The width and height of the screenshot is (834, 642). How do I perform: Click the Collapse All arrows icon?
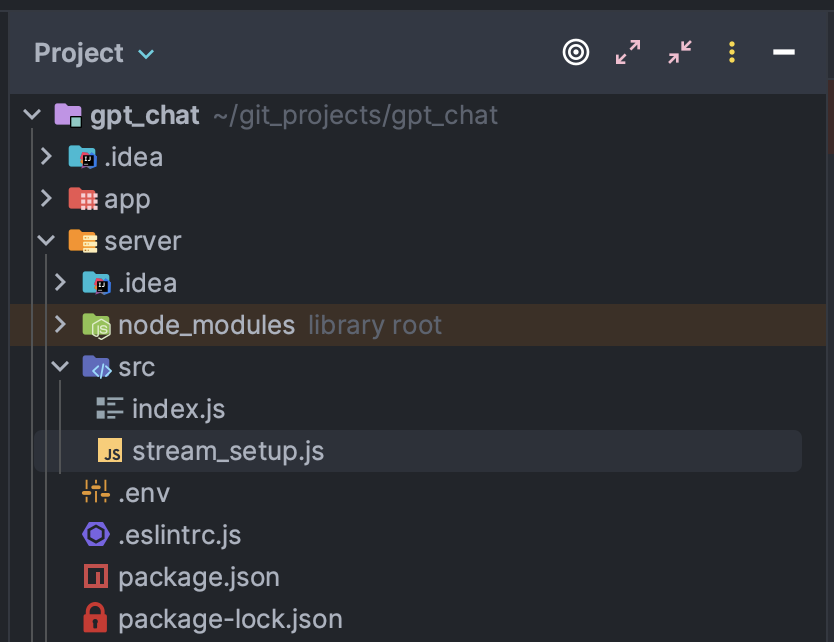680,52
